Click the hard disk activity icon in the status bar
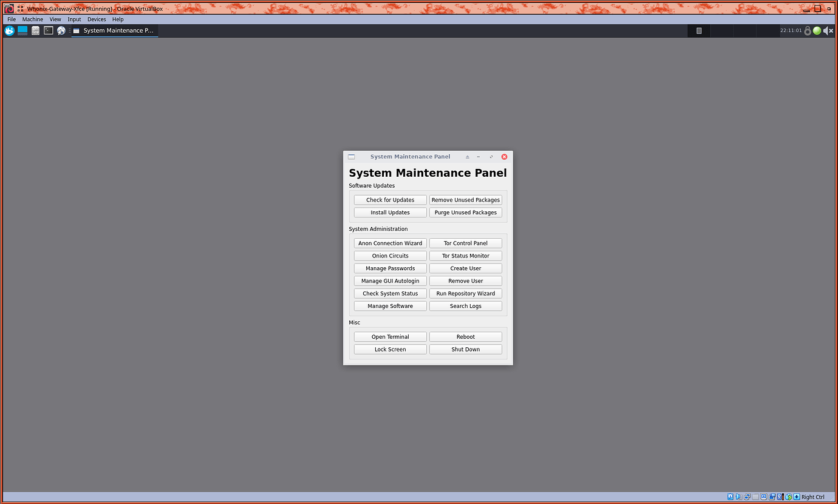Viewport: 838px width, 504px height. 731,496
